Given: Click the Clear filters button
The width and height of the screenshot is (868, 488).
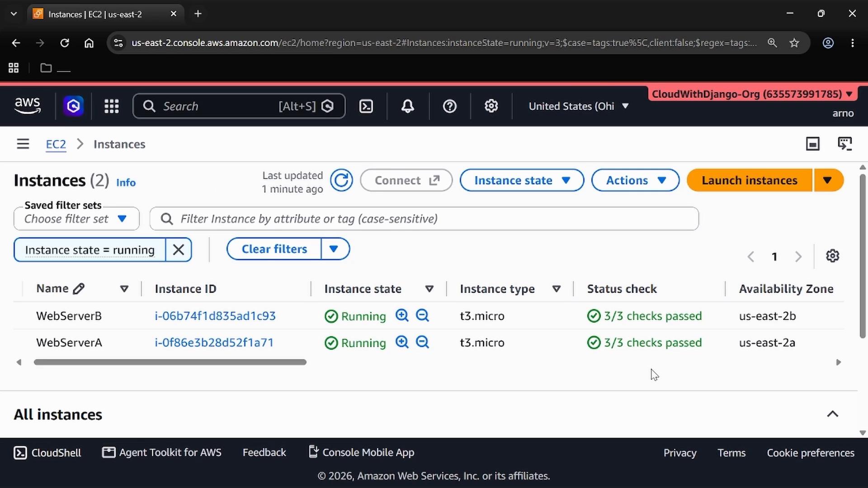Looking at the screenshot, I should (274, 249).
